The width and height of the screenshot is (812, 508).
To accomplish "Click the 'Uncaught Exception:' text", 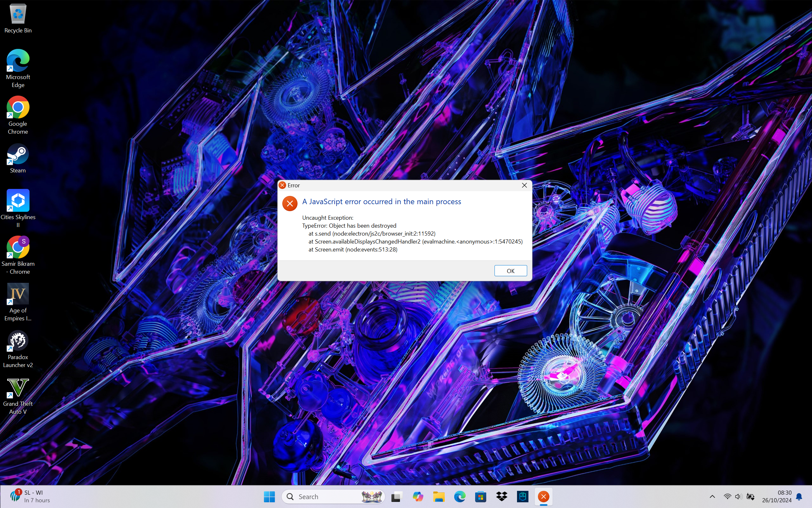I will tap(327, 218).
